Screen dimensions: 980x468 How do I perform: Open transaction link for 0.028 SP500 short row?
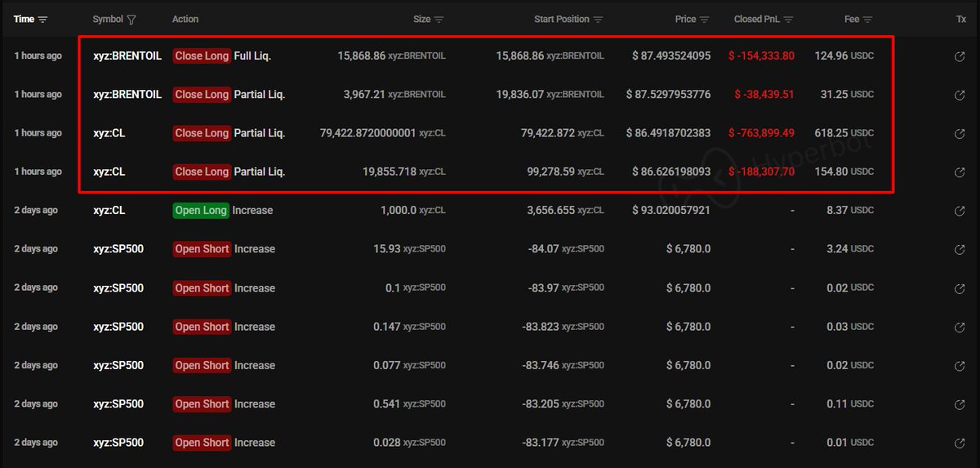pyautogui.click(x=961, y=443)
